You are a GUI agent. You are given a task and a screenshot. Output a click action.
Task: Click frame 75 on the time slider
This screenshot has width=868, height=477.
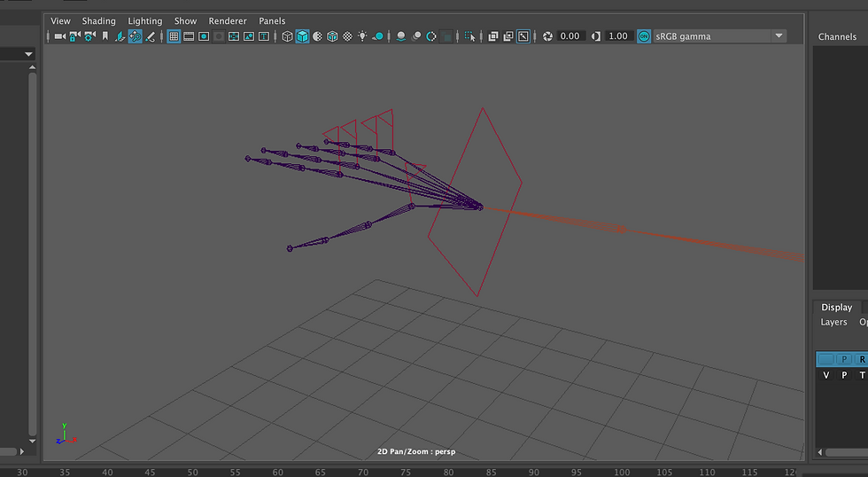(406, 472)
